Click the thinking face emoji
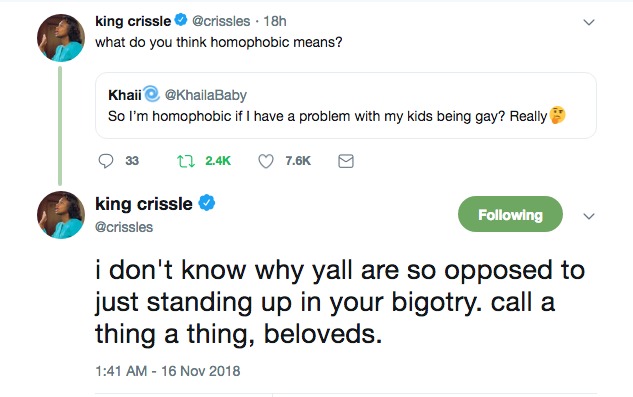 click(558, 116)
